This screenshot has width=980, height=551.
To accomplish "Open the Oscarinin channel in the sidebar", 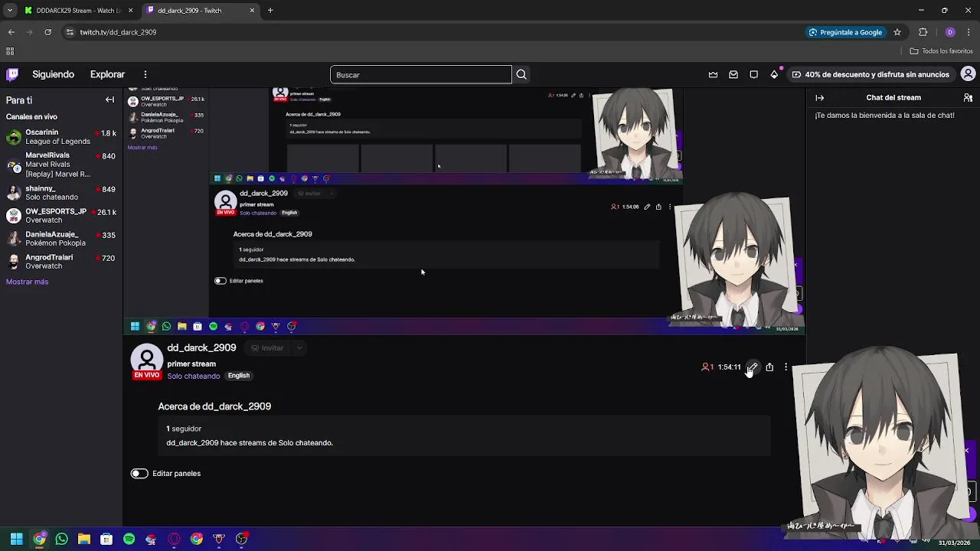I will [61, 137].
